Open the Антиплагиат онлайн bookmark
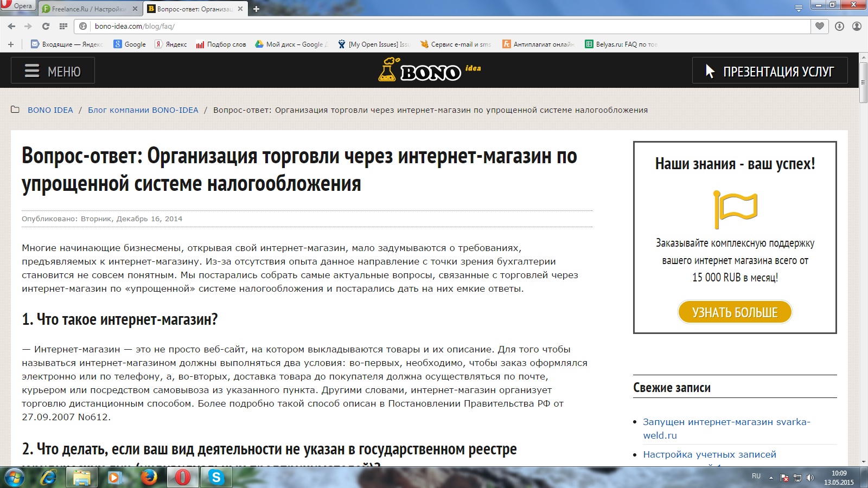This screenshot has height=488, width=868. tap(538, 44)
